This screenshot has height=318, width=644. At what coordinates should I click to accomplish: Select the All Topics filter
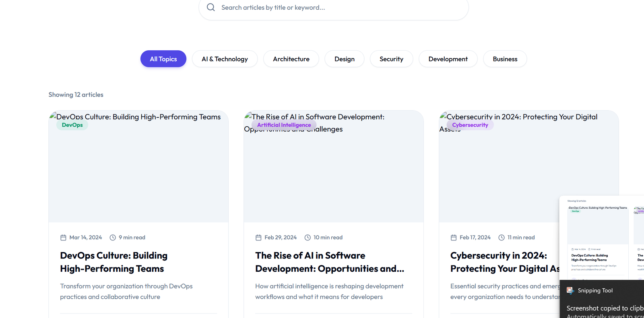click(163, 59)
